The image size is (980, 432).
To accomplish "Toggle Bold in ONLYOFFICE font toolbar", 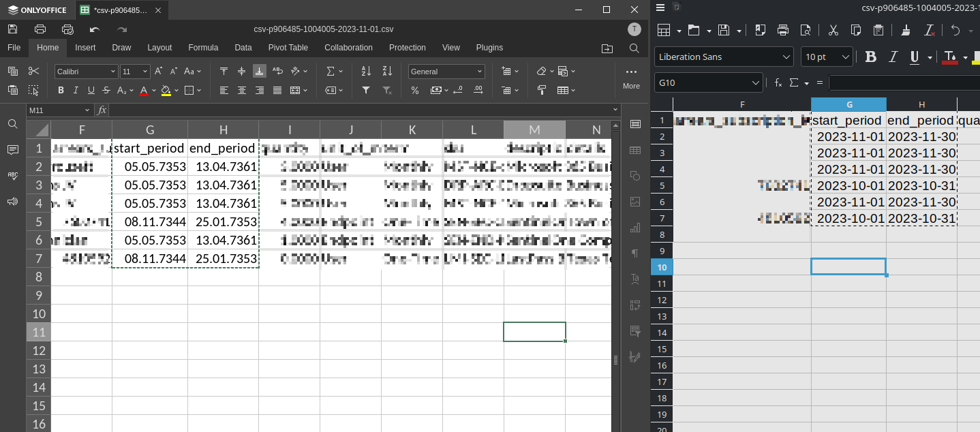I will click(x=61, y=90).
